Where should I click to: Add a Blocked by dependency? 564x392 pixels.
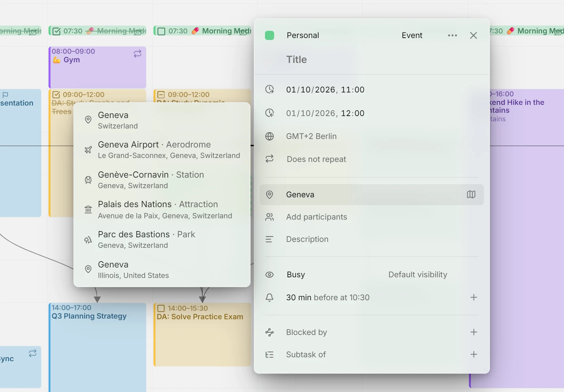pos(474,332)
